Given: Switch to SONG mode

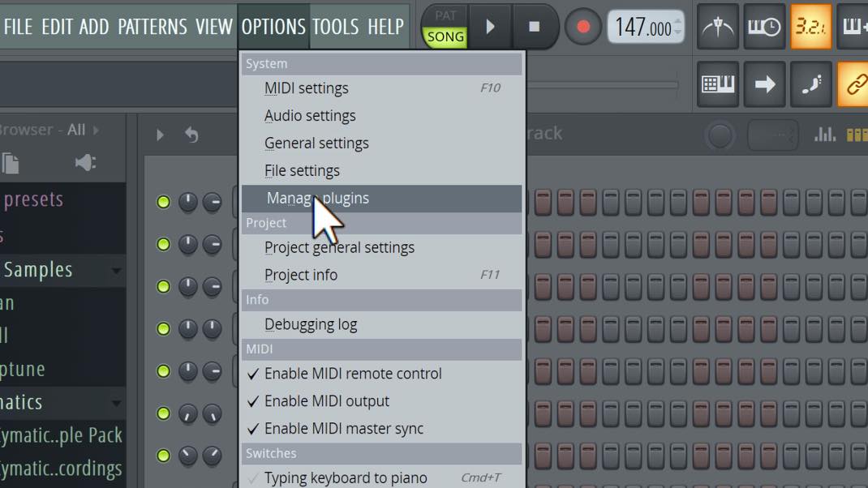Looking at the screenshot, I should point(445,37).
